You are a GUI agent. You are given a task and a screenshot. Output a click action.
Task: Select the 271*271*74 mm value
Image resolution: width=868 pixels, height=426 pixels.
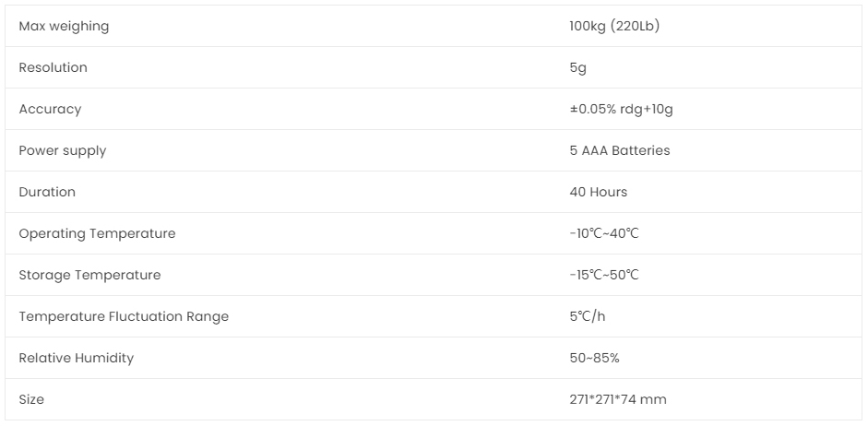[618, 399]
